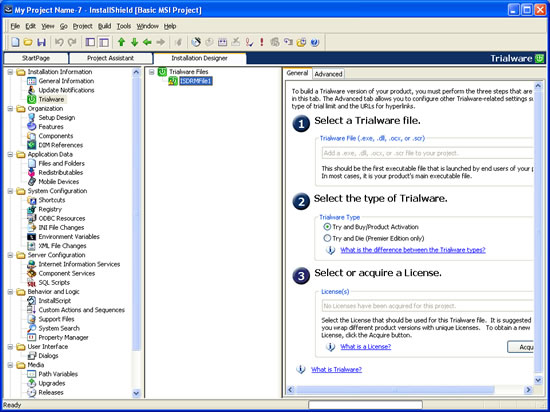Collapse the System Configuration folder
This screenshot has height=412, width=550.
(x=10, y=191)
